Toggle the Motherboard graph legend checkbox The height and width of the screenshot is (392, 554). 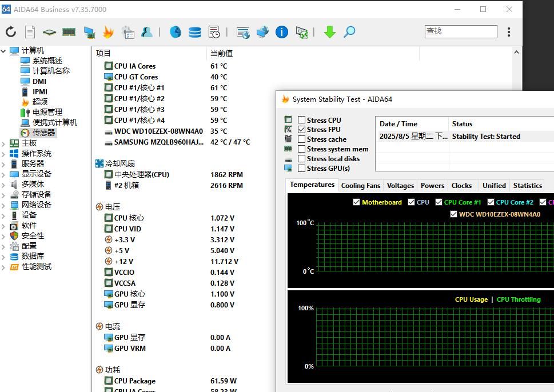pyautogui.click(x=357, y=202)
